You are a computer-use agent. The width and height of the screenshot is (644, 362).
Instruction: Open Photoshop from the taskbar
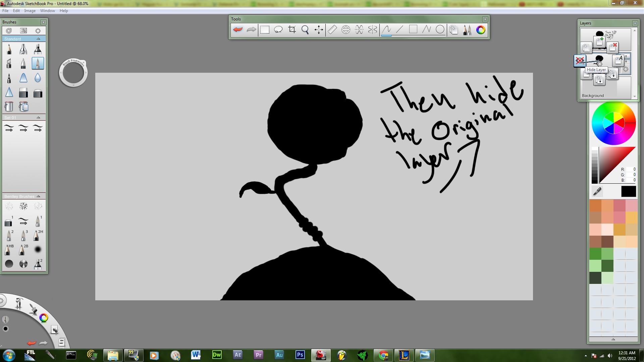[x=300, y=355]
